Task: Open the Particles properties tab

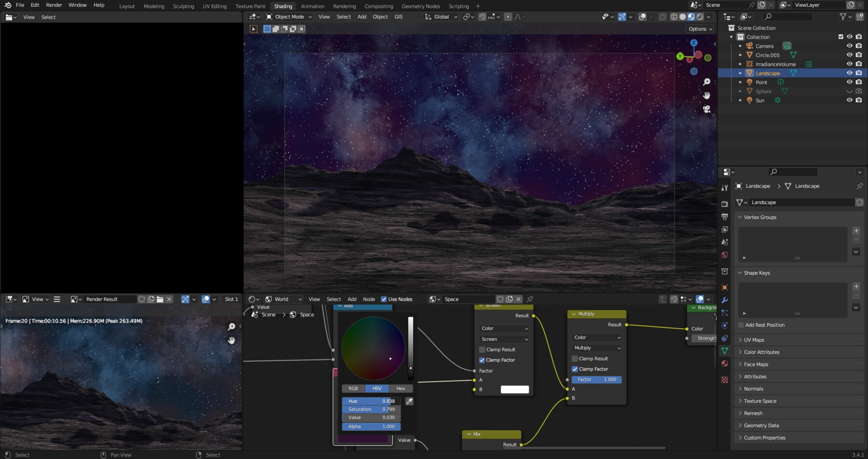Action: tap(724, 313)
